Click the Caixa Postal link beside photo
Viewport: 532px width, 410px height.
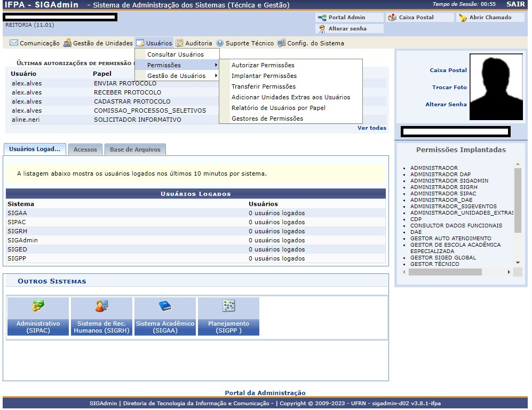click(448, 70)
